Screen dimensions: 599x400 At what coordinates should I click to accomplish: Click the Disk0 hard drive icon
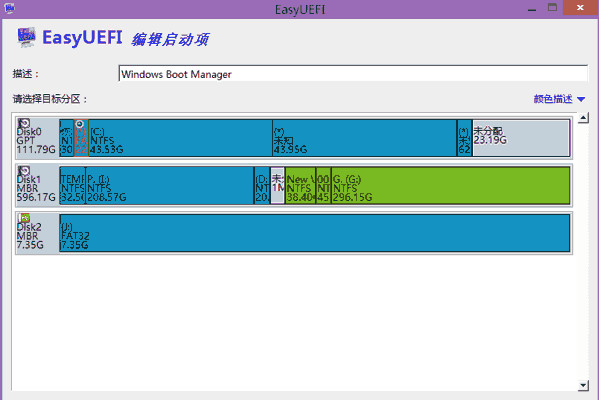tap(24, 123)
